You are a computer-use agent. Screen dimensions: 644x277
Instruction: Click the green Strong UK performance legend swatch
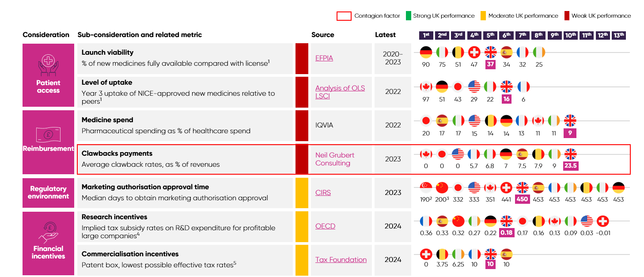pyautogui.click(x=409, y=16)
